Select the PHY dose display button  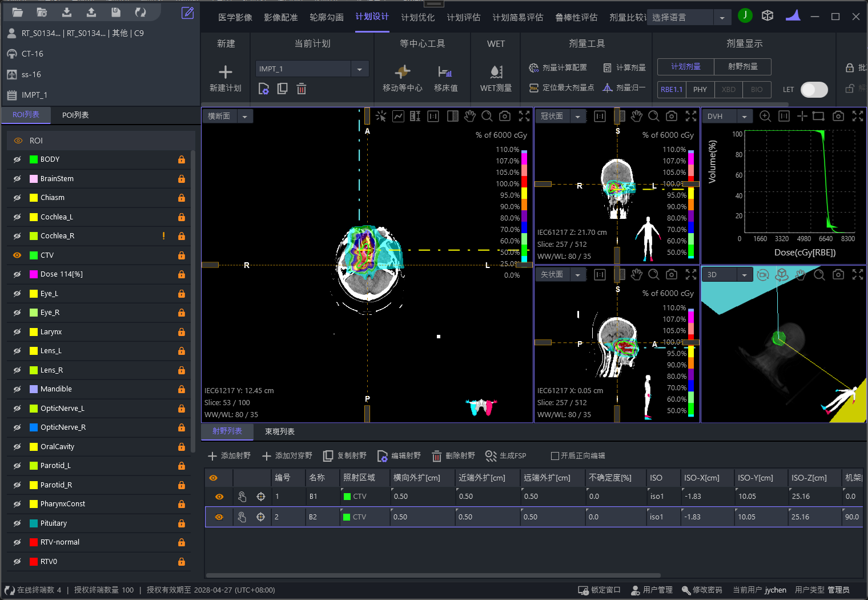tap(700, 90)
